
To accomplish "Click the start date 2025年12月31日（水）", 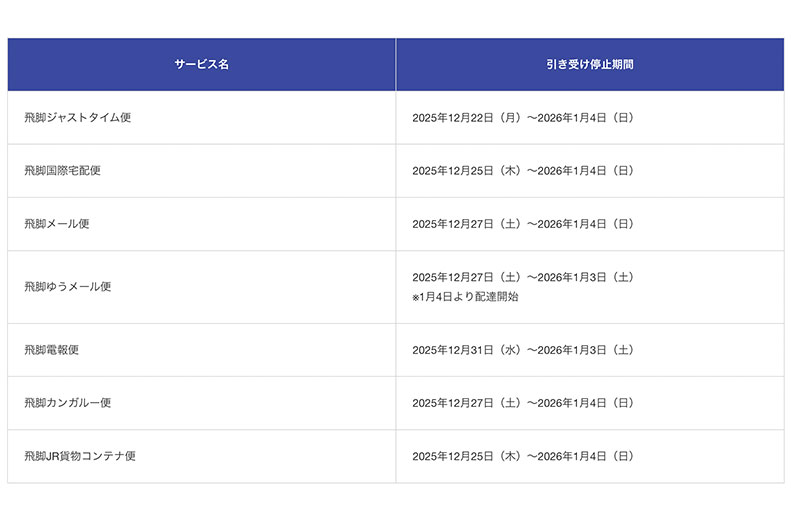I will pos(467,350).
